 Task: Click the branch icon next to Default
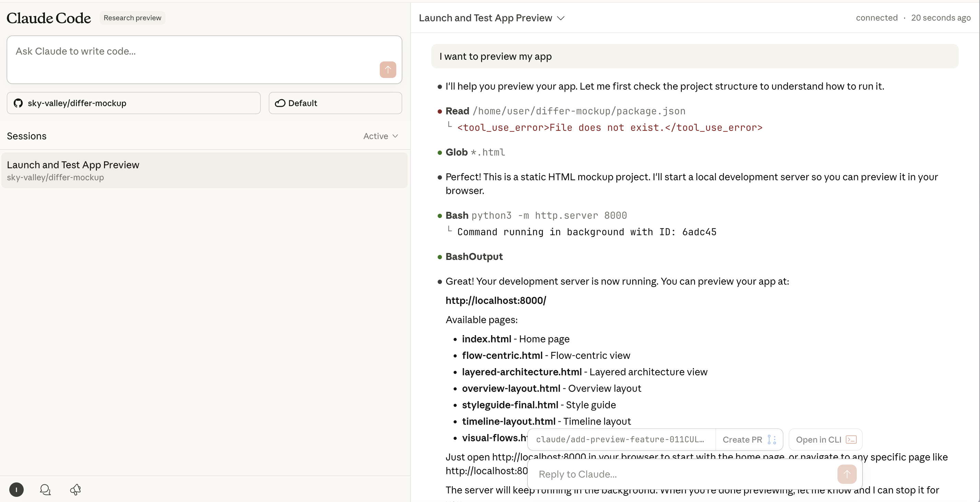click(280, 103)
